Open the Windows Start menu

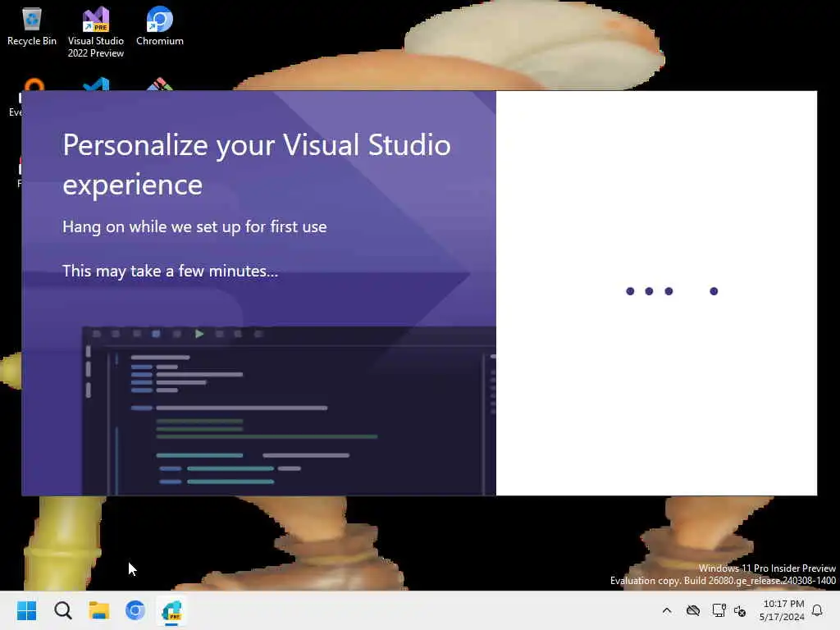[x=27, y=610]
